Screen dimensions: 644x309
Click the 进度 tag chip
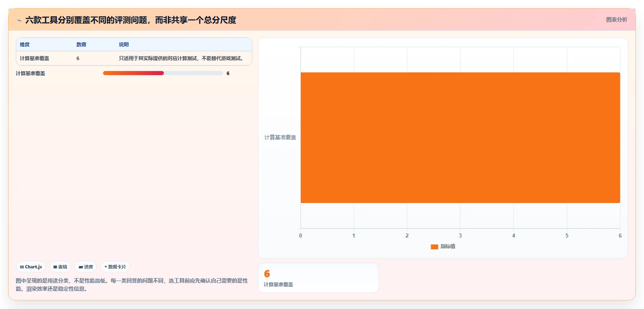tap(86, 267)
